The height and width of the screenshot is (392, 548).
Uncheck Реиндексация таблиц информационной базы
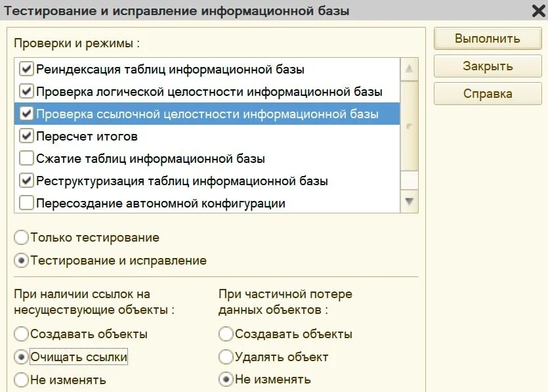tap(26, 69)
